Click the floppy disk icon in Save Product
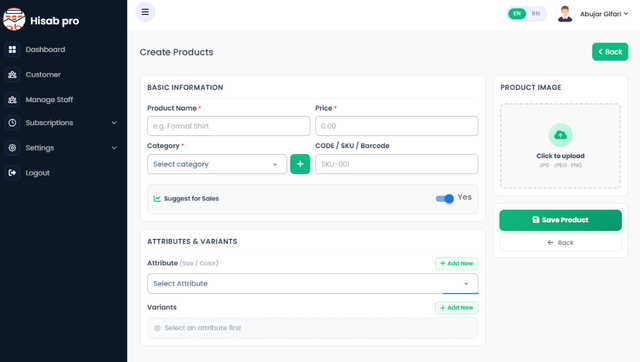The width and height of the screenshot is (640, 362). (536, 220)
